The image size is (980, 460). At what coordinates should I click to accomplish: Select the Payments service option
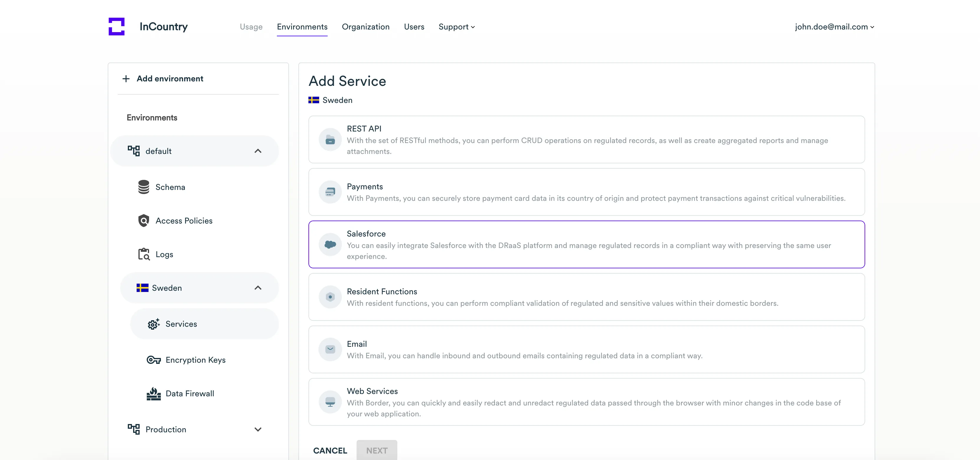click(586, 192)
